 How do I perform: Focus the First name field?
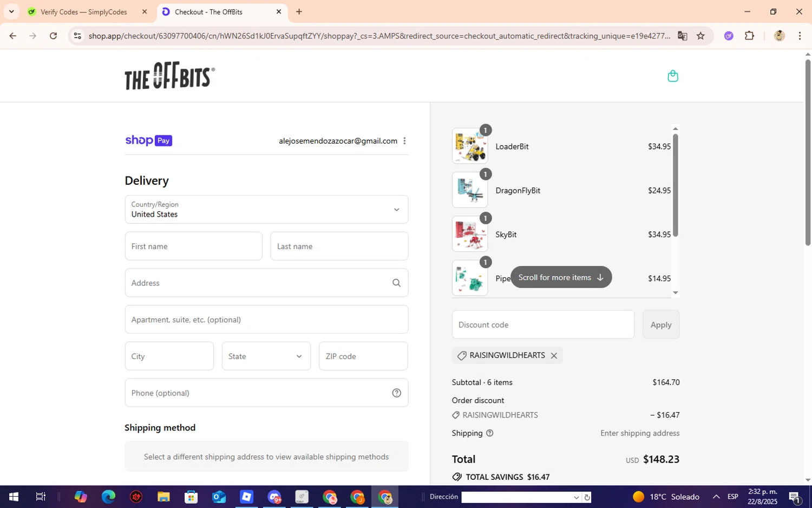pos(194,246)
